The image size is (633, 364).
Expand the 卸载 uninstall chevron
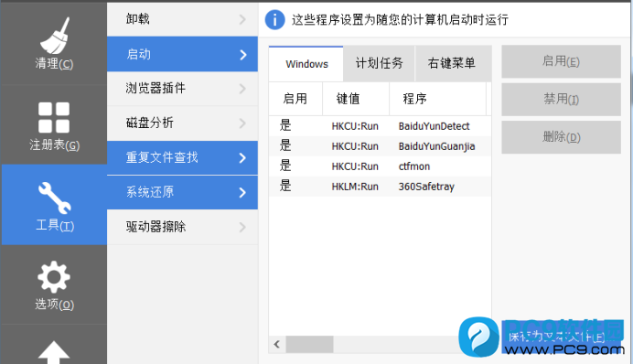[242, 19]
